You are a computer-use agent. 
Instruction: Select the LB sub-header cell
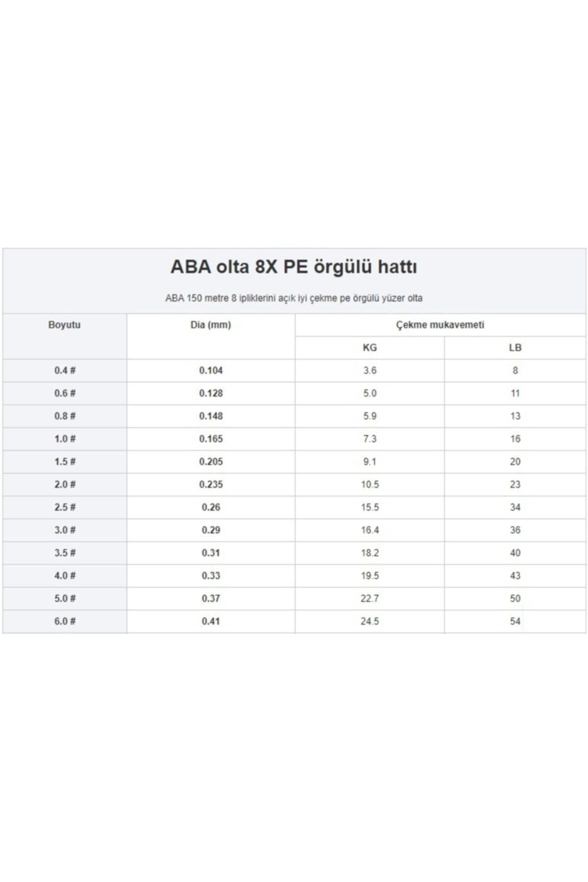[515, 348]
